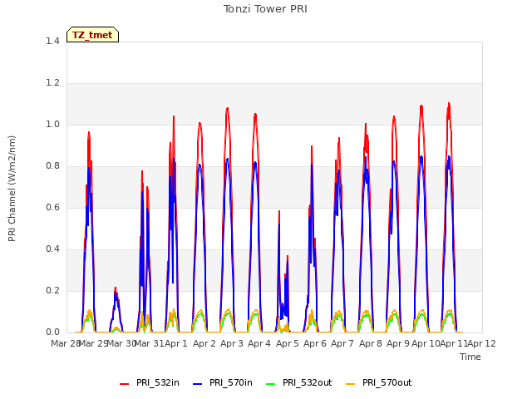Toggle the PRI_532out legend label

click(308, 382)
